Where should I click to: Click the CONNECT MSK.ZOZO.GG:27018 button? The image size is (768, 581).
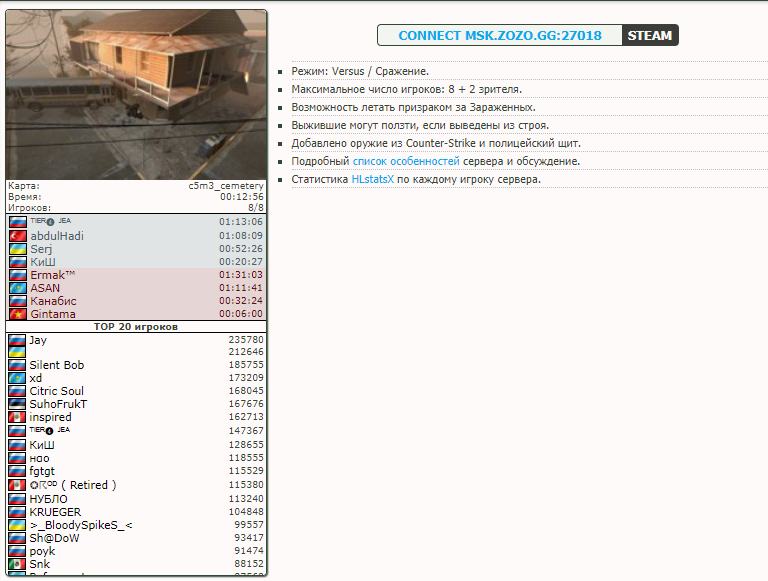click(500, 35)
